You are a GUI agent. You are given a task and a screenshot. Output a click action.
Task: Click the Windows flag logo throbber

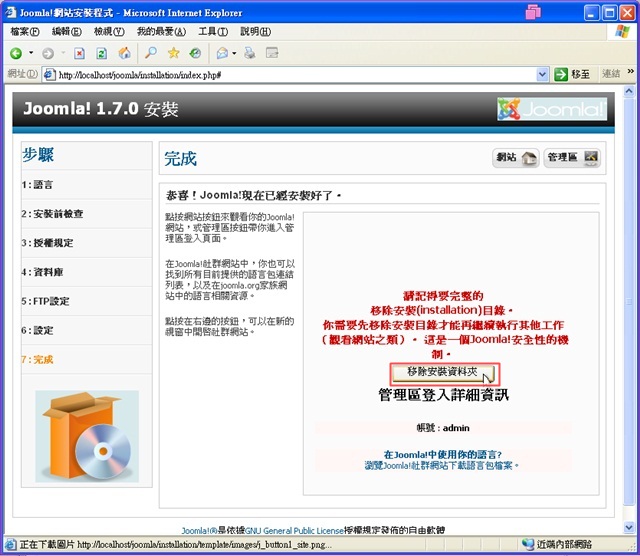coord(622,31)
